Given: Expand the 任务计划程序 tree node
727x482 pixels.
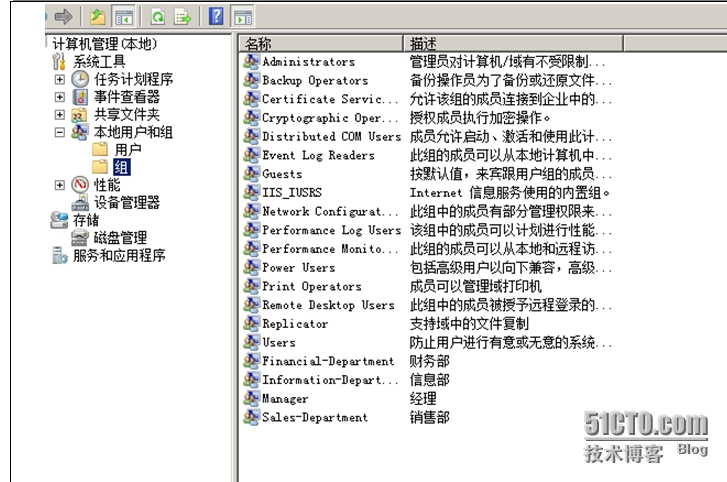Looking at the screenshot, I should 59,79.
